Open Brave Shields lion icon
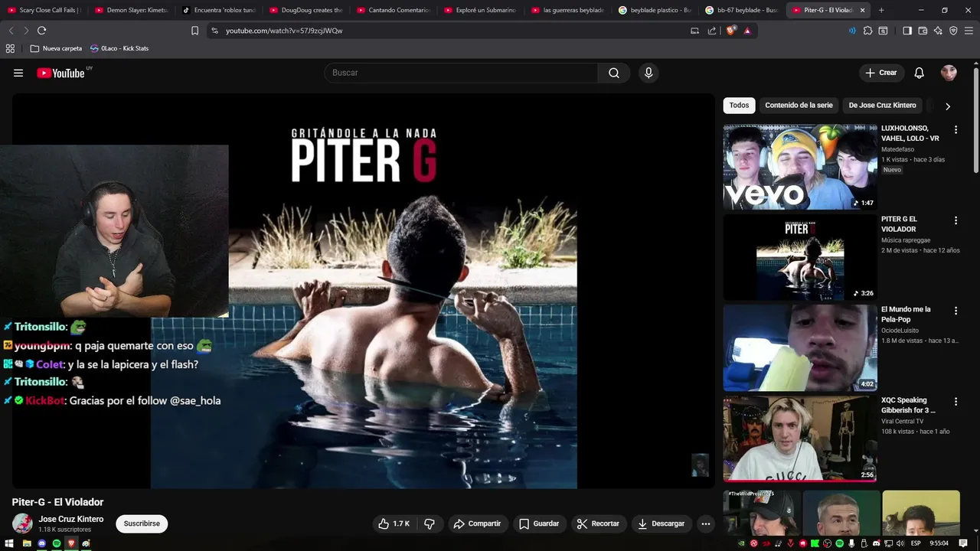 click(730, 31)
